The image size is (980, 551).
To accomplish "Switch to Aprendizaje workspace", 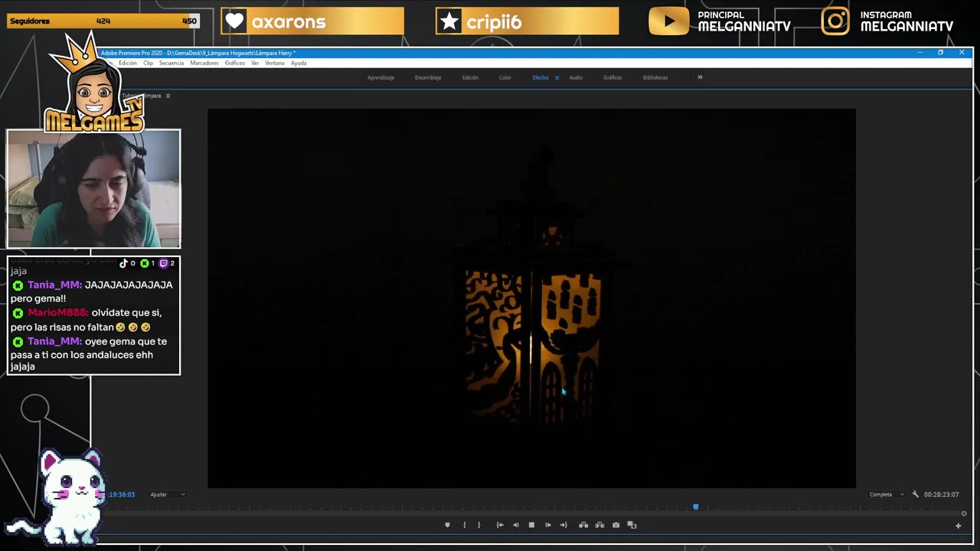I will coord(381,77).
